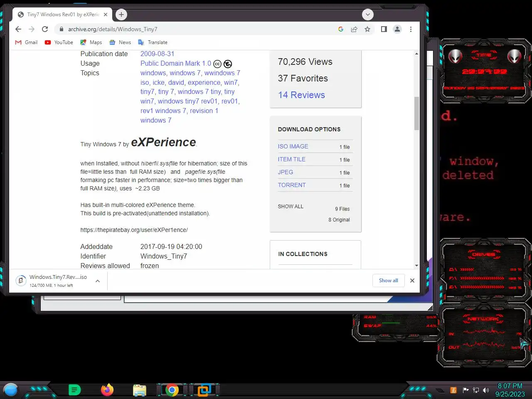Viewport: 532px width, 399px height.
Task: Click Show all downloads button
Action: point(389,281)
